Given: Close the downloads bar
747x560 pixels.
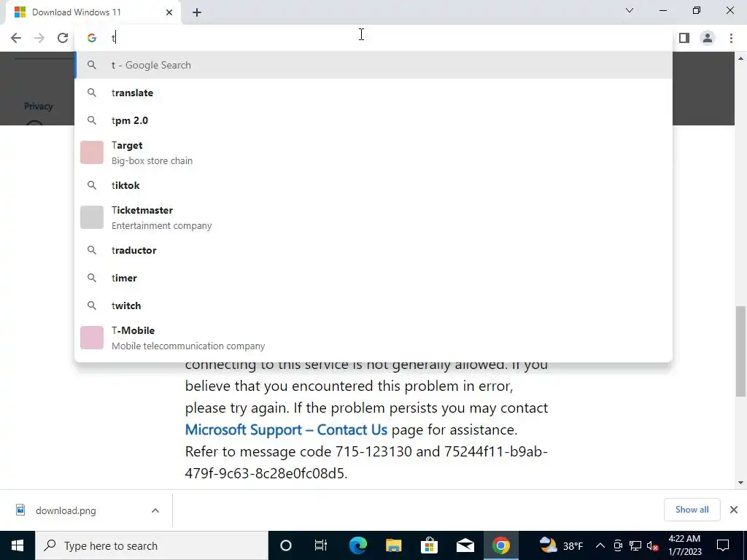Looking at the screenshot, I should pos(734,510).
